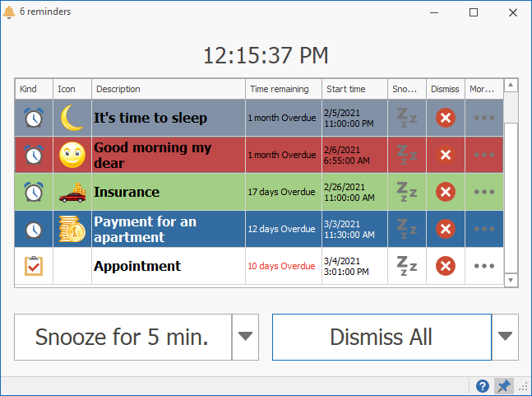Click the Mor... column header
Screen dimensions: 532x396
483,89
